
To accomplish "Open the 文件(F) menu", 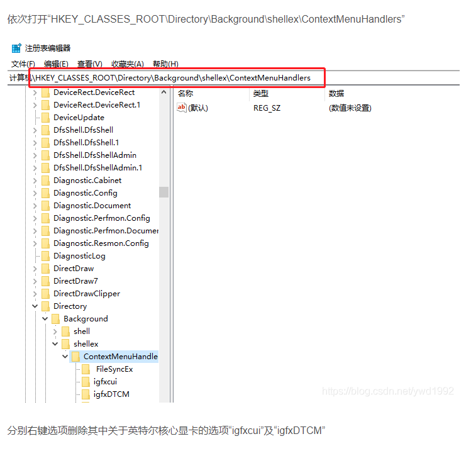I will (23, 64).
